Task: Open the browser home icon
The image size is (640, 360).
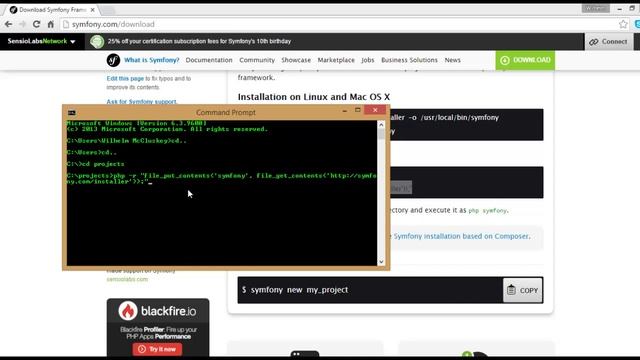Action: tap(51, 24)
